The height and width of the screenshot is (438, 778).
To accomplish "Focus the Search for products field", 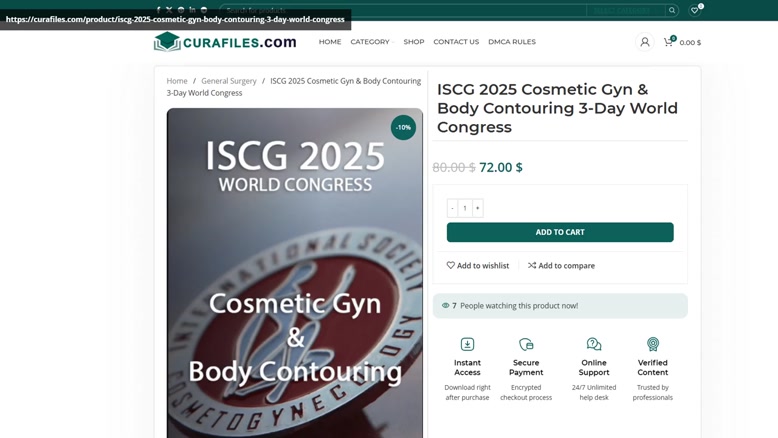I will coord(402,10).
